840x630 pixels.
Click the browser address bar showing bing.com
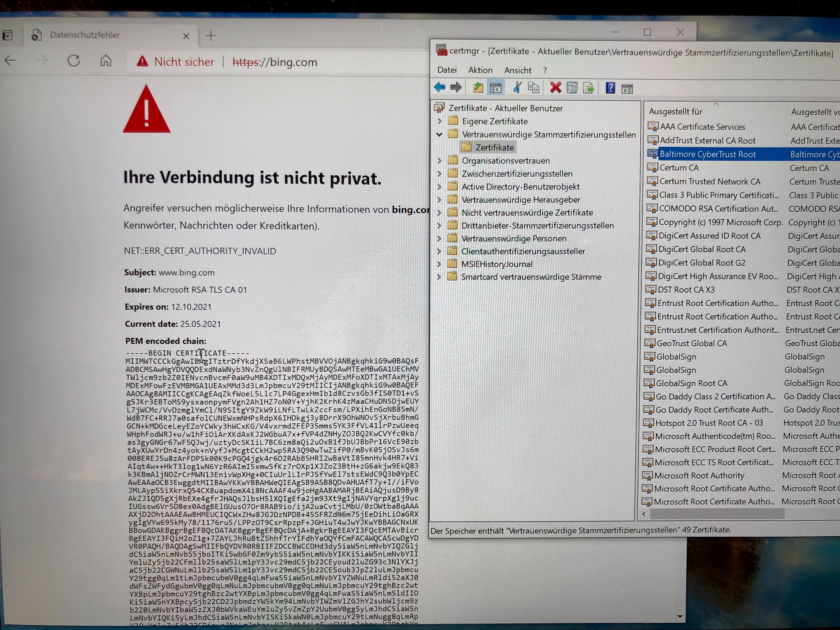275,62
